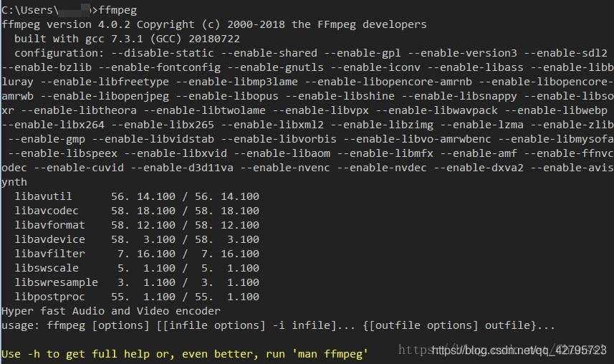Click the '--enable-libzimg' flag
The width and height of the screenshot is (614, 364).
(382, 125)
